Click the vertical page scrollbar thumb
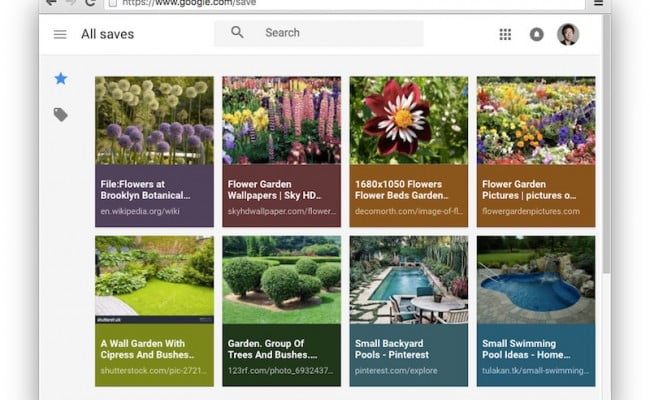This screenshot has height=400, width=650. pos(607,143)
